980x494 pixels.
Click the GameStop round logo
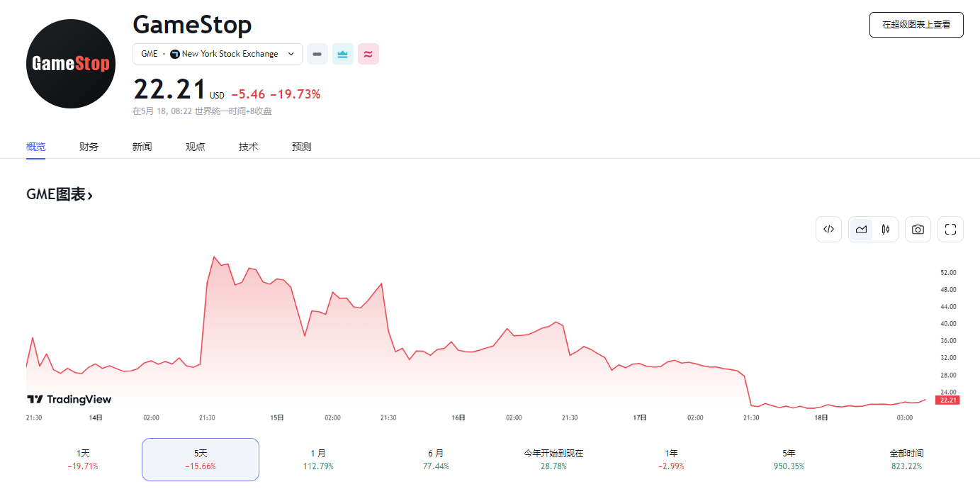[x=71, y=64]
